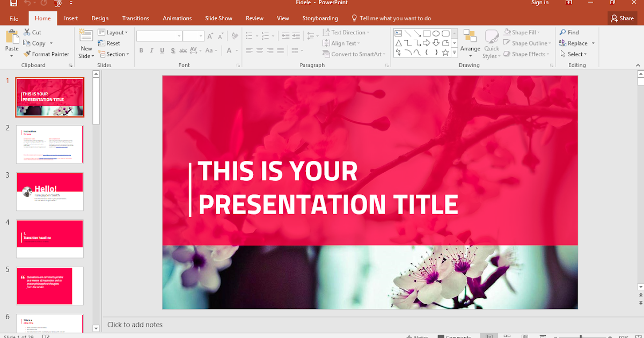The width and height of the screenshot is (644, 338).
Task: Toggle italic formatting
Action: click(x=151, y=50)
